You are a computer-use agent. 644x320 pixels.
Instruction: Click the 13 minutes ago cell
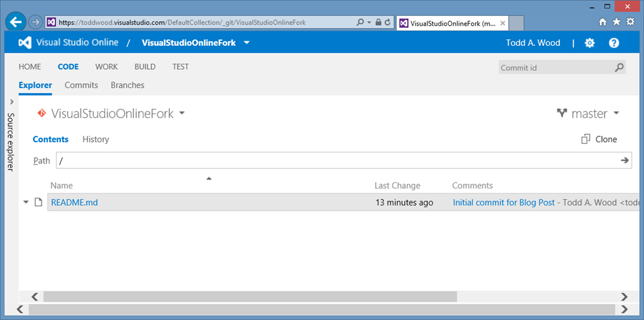click(404, 202)
